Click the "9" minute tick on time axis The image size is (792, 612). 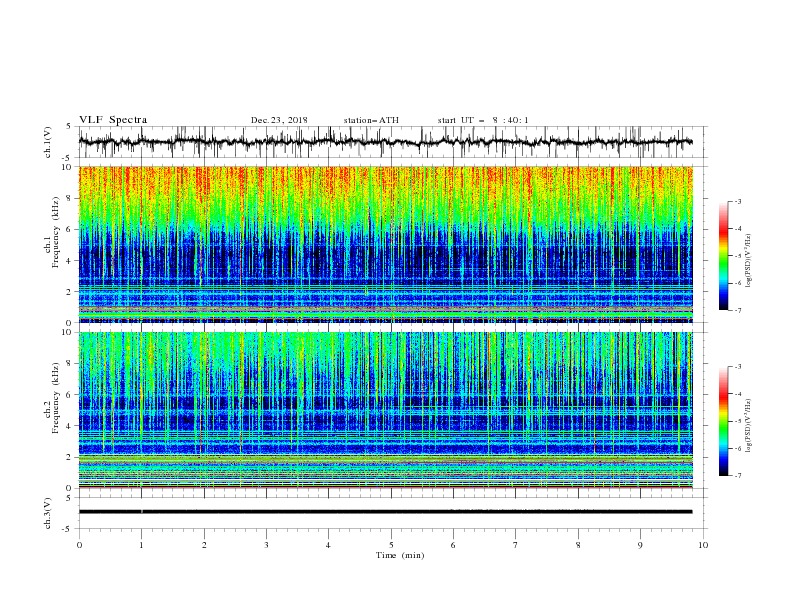(x=640, y=545)
